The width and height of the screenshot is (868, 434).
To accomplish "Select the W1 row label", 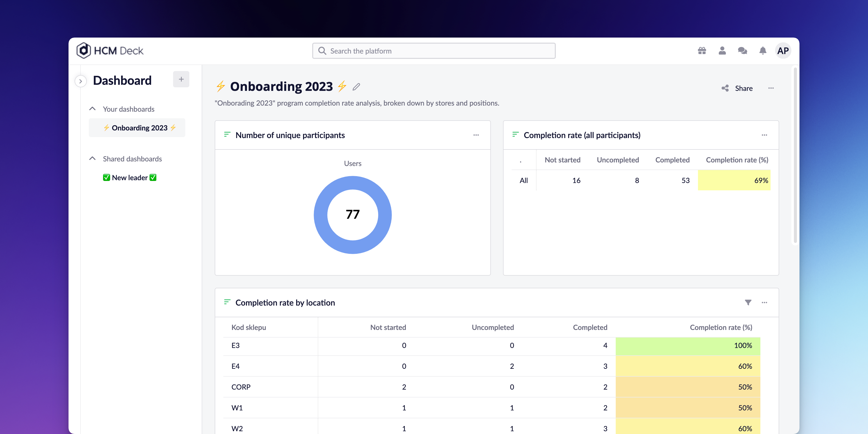I will coord(237,408).
